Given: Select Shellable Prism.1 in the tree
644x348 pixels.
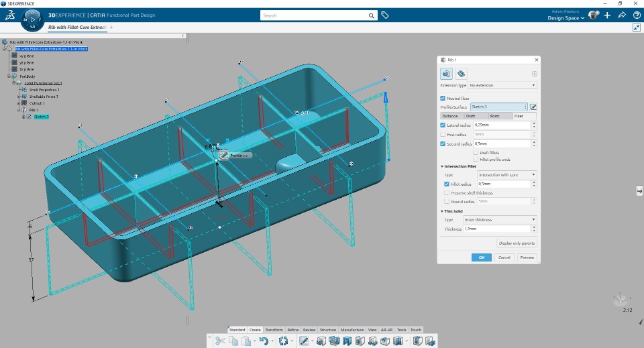Looking at the screenshot, I should [44, 97].
